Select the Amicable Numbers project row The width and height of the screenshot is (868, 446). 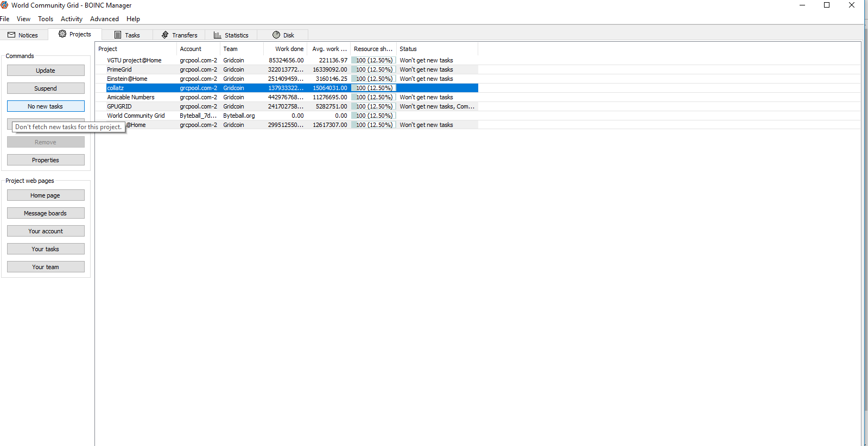pyautogui.click(x=287, y=97)
